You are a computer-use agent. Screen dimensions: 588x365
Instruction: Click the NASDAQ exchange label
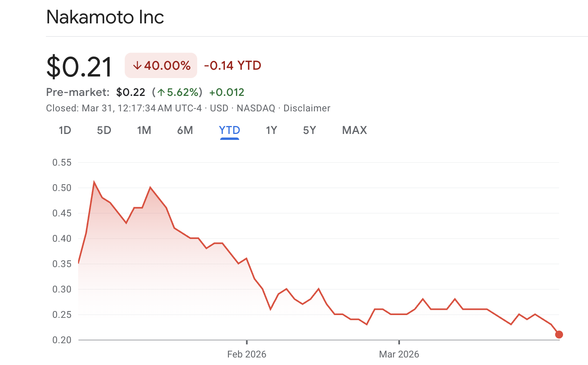[256, 108]
